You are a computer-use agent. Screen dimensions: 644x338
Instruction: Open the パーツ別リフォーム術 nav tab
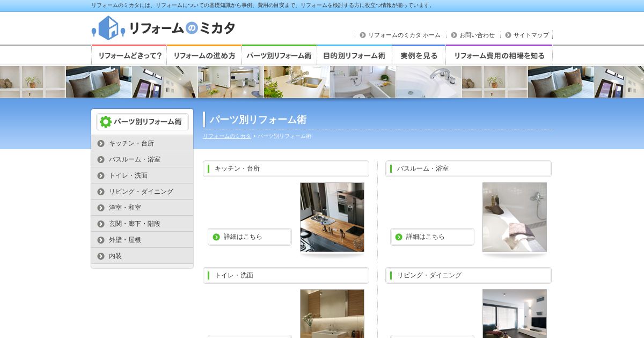pos(279,55)
